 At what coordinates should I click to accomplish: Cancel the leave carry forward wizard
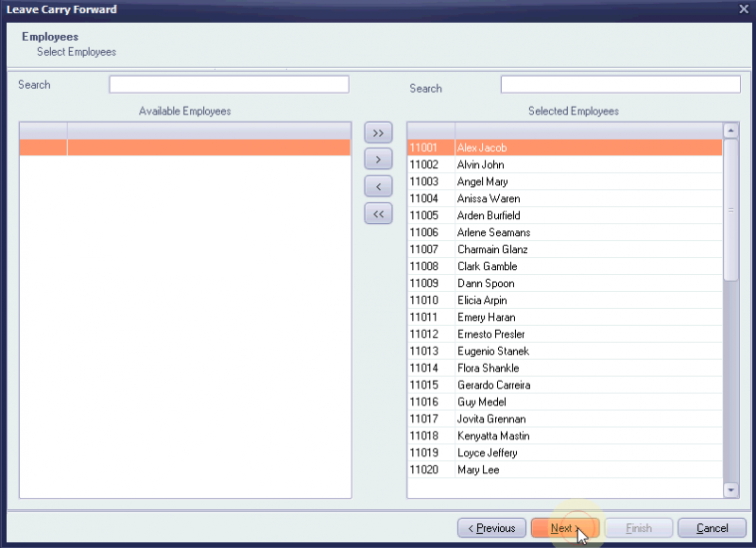point(712,528)
